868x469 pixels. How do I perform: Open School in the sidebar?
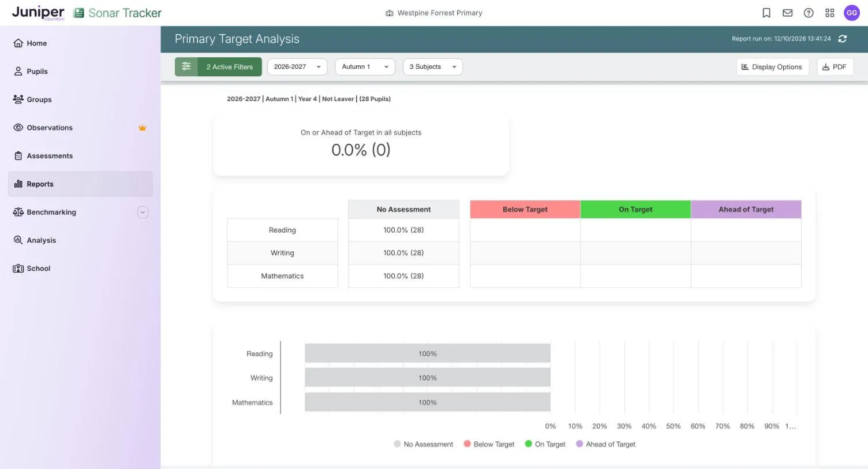tap(80, 269)
